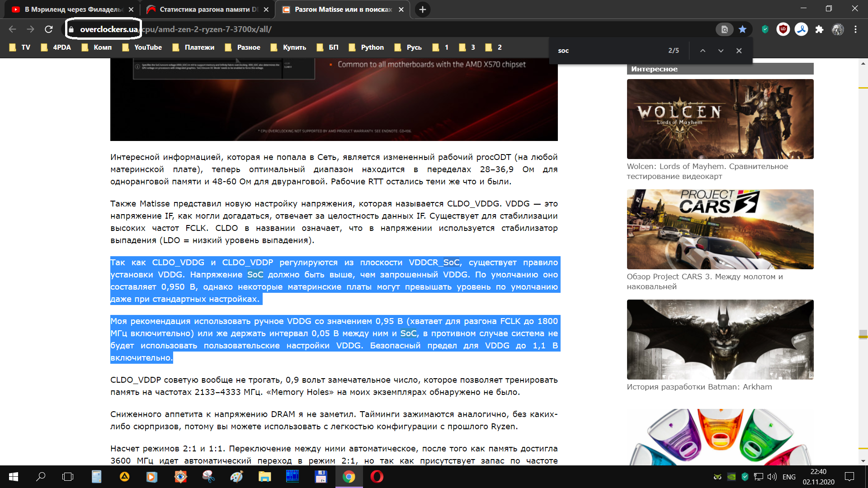The image size is (868, 488).
Task: Open the Extensions puzzle-piece menu
Action: click(x=819, y=29)
